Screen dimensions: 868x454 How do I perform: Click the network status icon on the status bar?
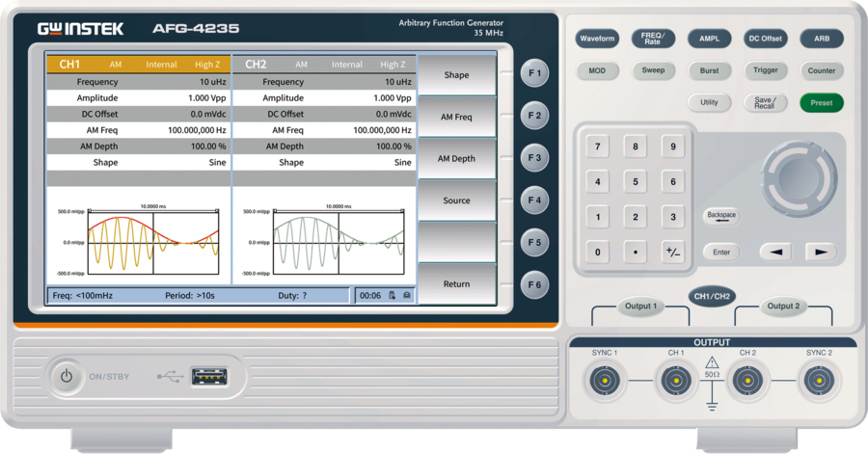pos(407,295)
